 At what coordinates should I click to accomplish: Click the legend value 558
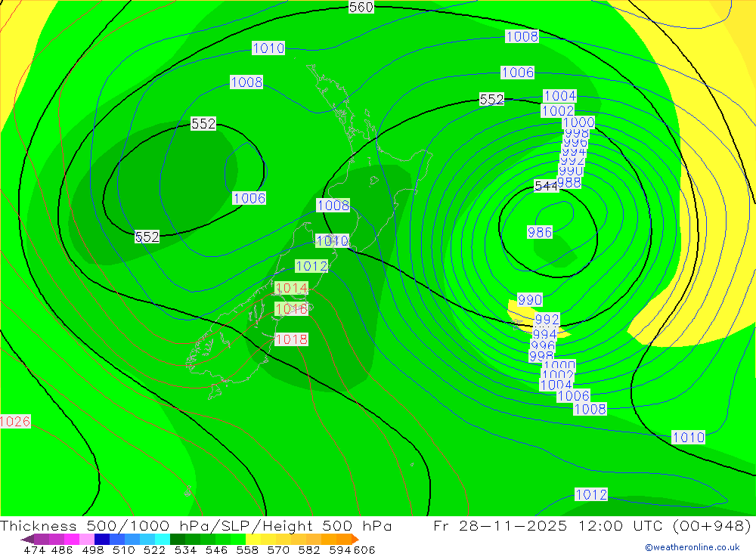click(247, 549)
